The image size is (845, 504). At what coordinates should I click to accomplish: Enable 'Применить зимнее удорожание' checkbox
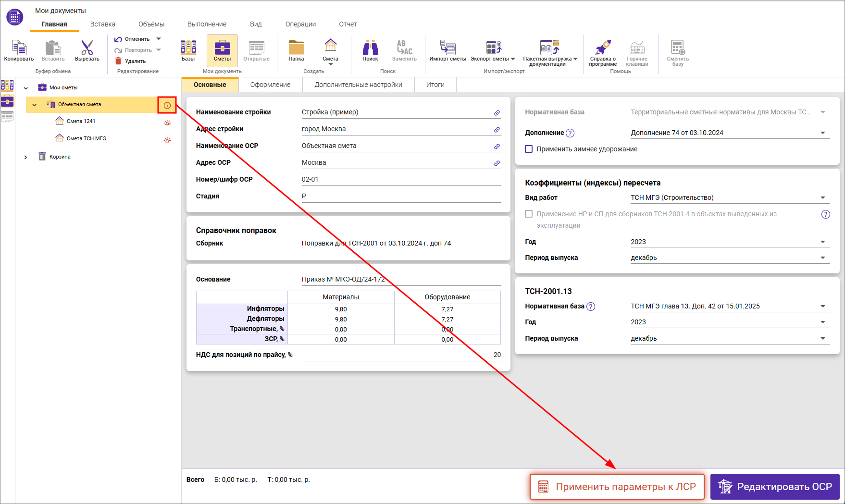click(x=529, y=149)
